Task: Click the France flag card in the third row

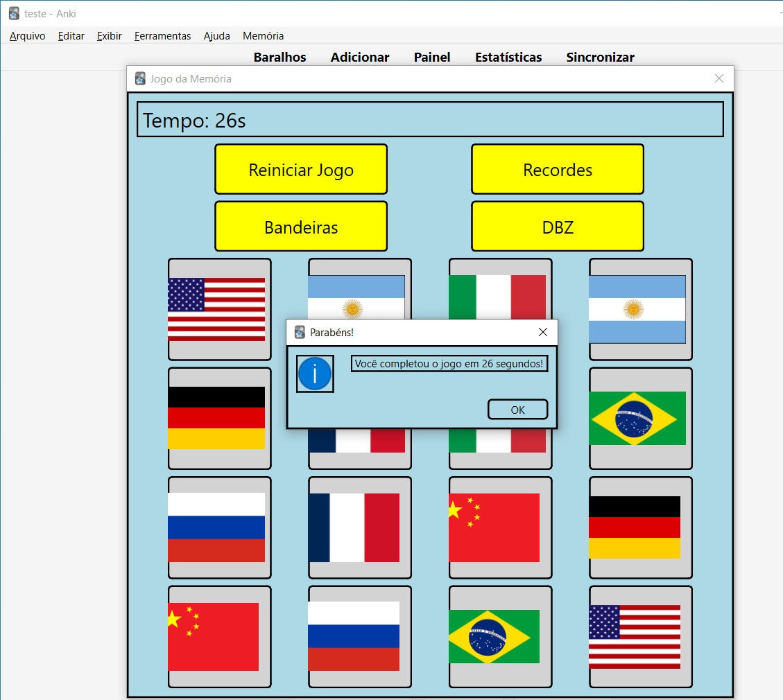Action: point(359,527)
